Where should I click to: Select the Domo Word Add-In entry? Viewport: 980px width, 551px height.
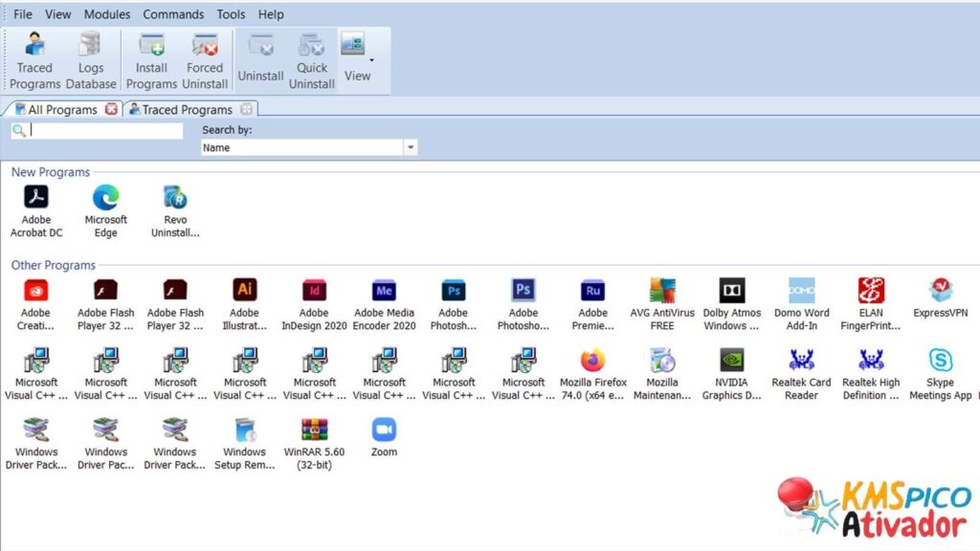[801, 304]
